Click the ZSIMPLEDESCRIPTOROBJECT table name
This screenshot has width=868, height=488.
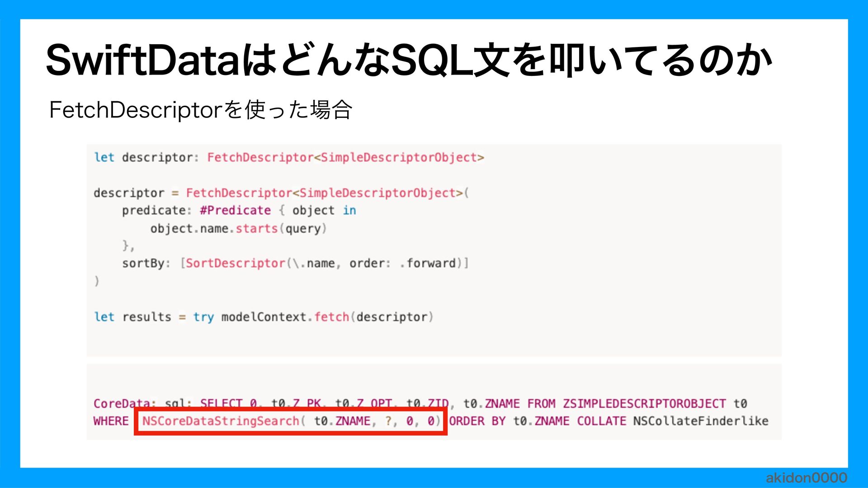pos(644,404)
